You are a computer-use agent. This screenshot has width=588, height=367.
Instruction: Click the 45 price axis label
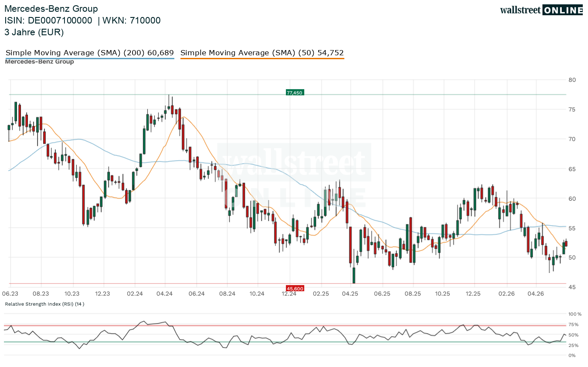(572, 287)
